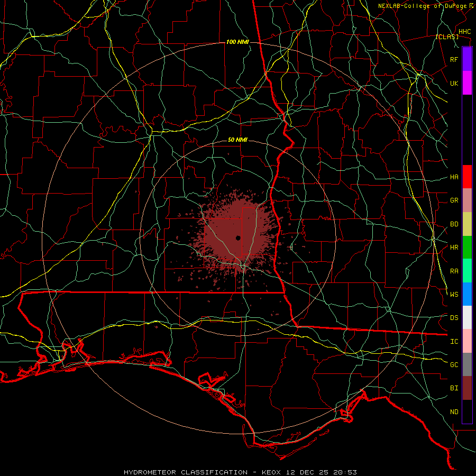Click the RA legend label
This screenshot has width=476, height=476.
pos(454,271)
